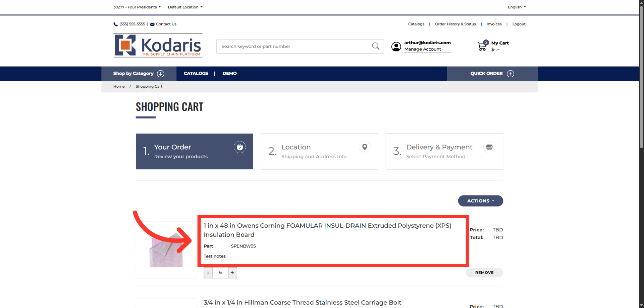This screenshot has height=308, width=644.
Task: Click the Shopping Cart breadcrumb
Action: point(149,87)
